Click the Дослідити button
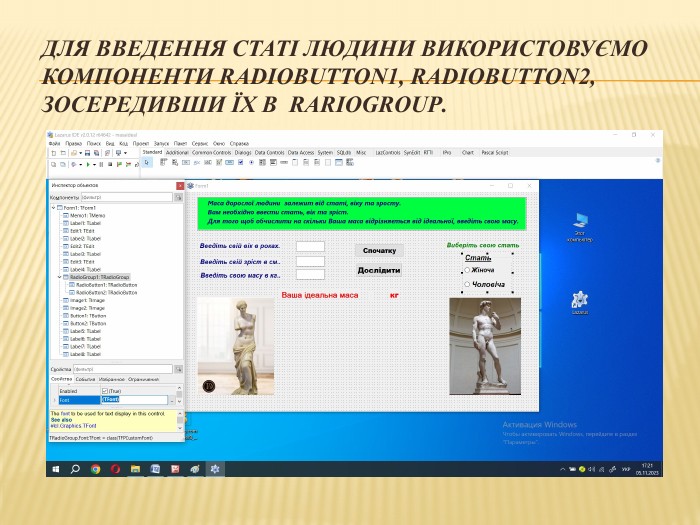The height and width of the screenshot is (525, 700). (379, 270)
